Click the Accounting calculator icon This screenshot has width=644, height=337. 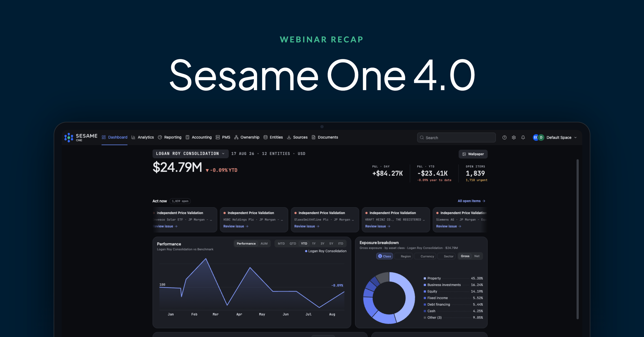coord(188,137)
